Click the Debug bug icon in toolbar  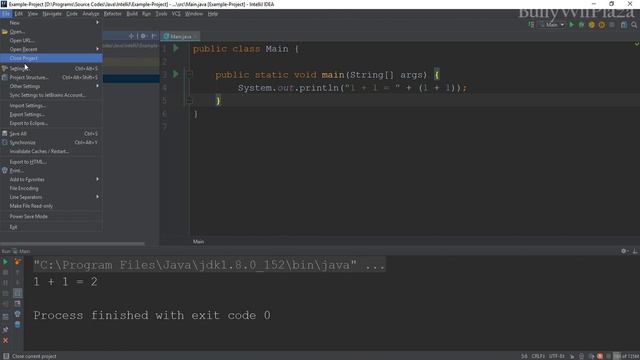(x=581, y=25)
